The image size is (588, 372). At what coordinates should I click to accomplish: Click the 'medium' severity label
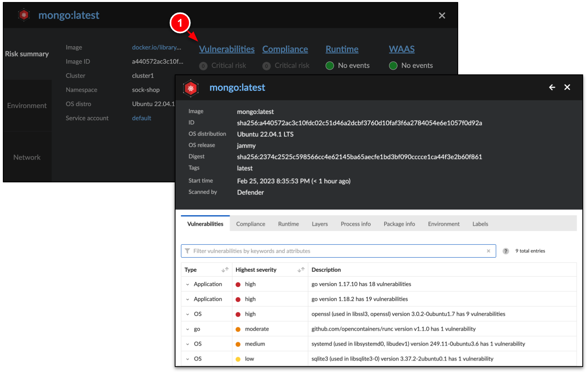coord(255,344)
